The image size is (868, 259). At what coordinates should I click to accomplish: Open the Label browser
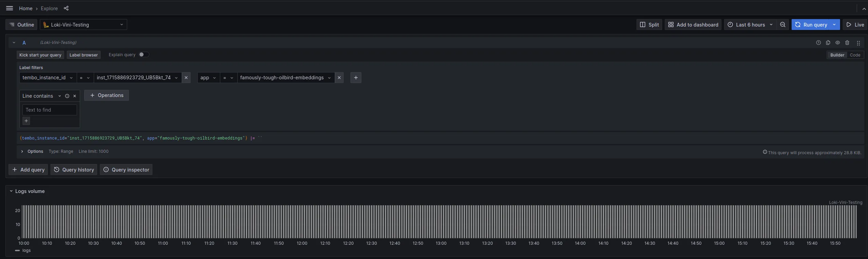84,55
